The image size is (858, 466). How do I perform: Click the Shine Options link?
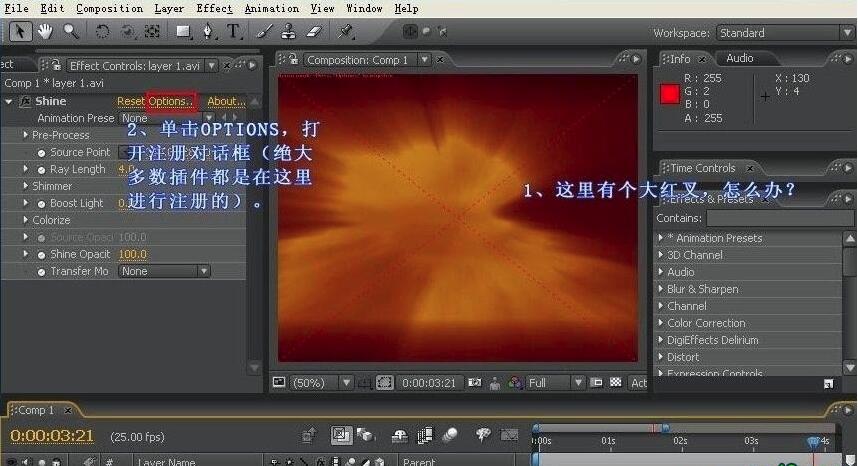(171, 101)
